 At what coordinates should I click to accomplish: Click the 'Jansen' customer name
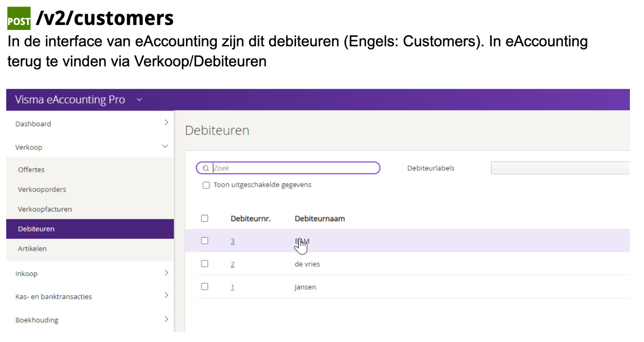click(305, 287)
